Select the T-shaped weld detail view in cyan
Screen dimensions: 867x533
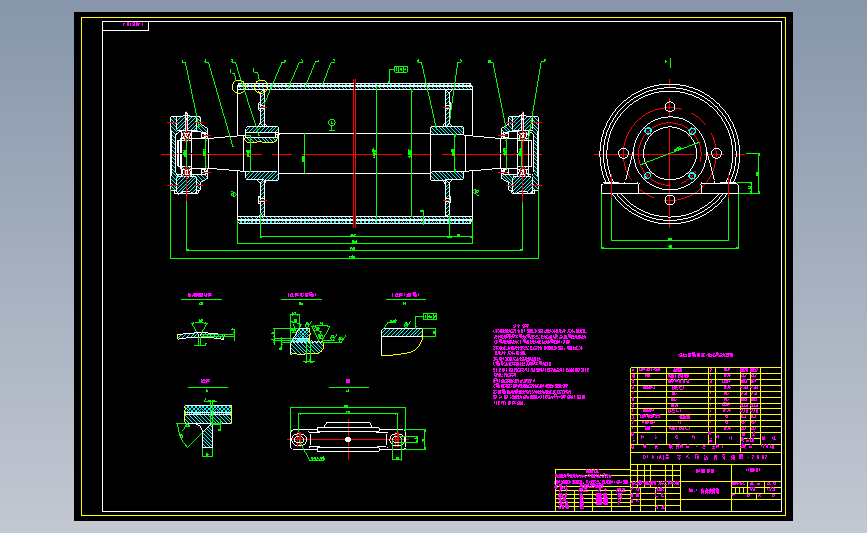click(x=207, y=426)
